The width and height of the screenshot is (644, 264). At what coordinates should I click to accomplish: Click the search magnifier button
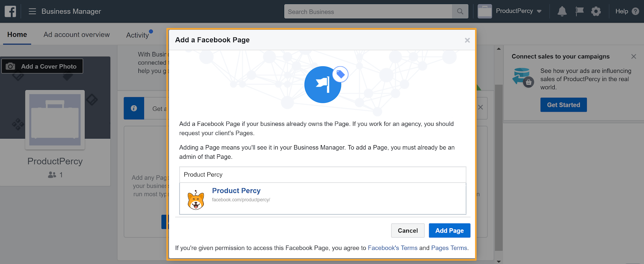[x=460, y=11]
